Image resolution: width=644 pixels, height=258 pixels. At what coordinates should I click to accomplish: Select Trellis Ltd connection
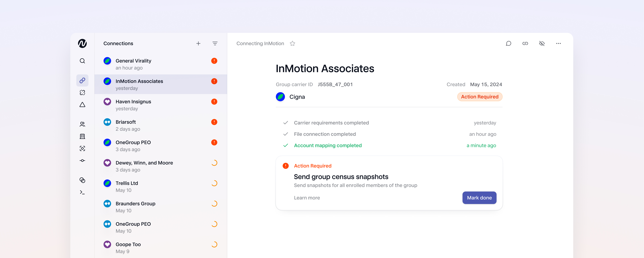pyautogui.click(x=161, y=186)
